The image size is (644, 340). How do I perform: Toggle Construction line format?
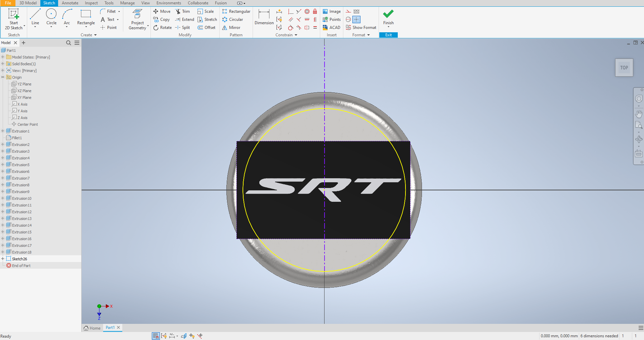349,11
